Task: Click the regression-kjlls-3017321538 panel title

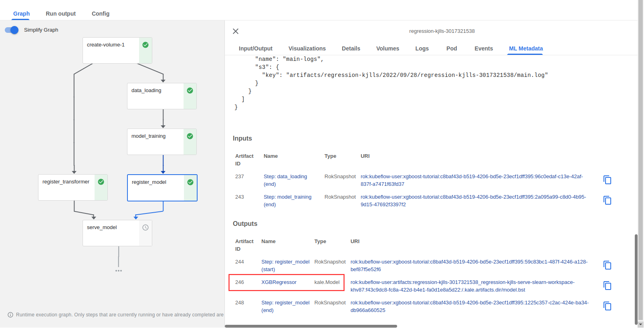Action: [x=442, y=31]
